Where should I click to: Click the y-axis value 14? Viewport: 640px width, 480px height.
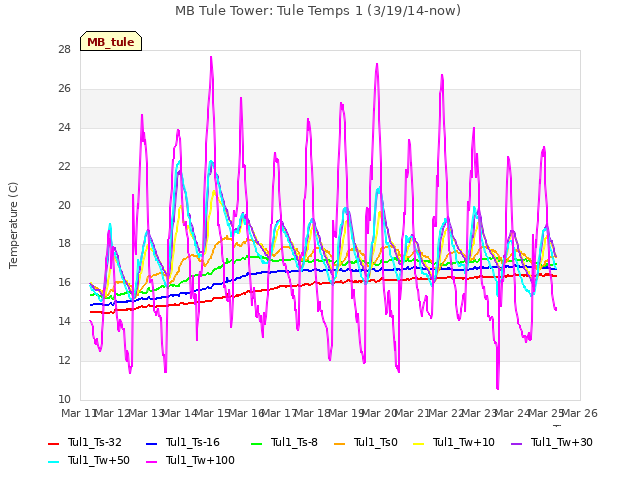pyautogui.click(x=64, y=322)
